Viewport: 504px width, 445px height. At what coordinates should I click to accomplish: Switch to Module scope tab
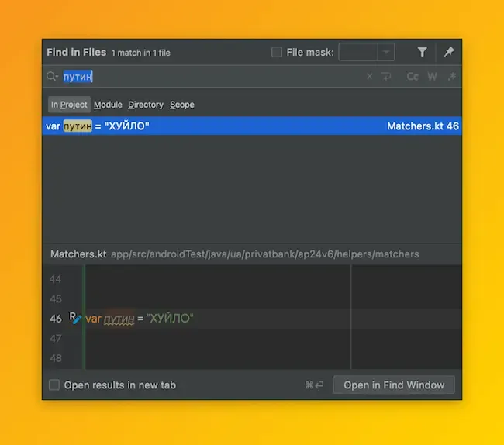tap(108, 105)
